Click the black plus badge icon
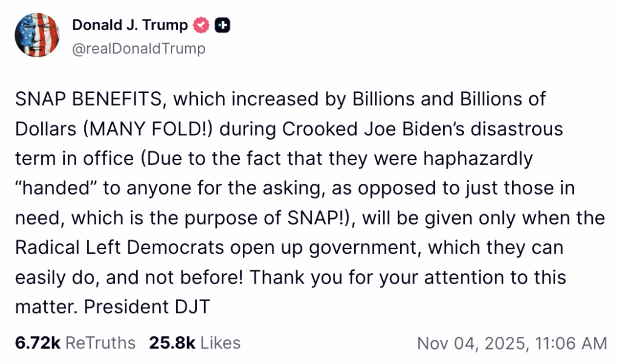 point(222,25)
